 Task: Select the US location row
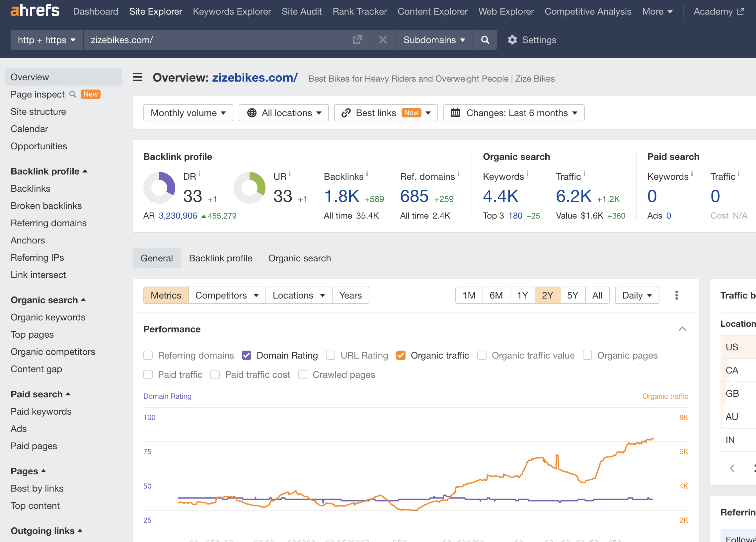738,347
